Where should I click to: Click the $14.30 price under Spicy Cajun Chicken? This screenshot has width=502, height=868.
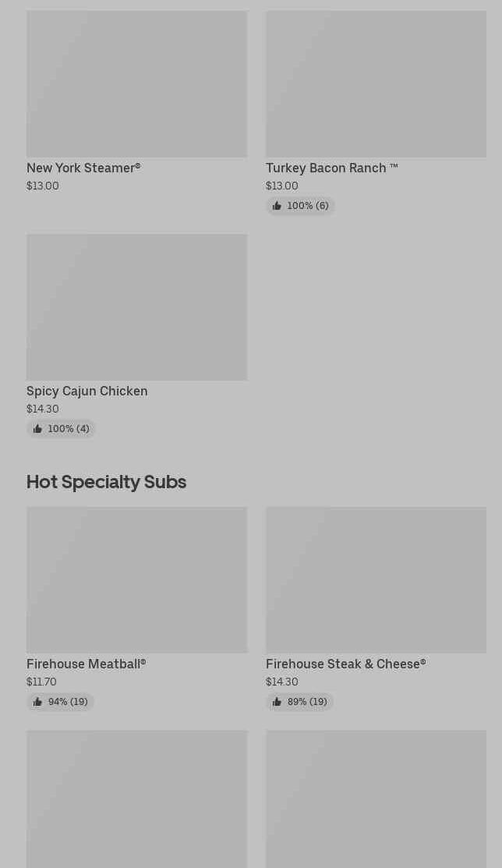click(42, 409)
